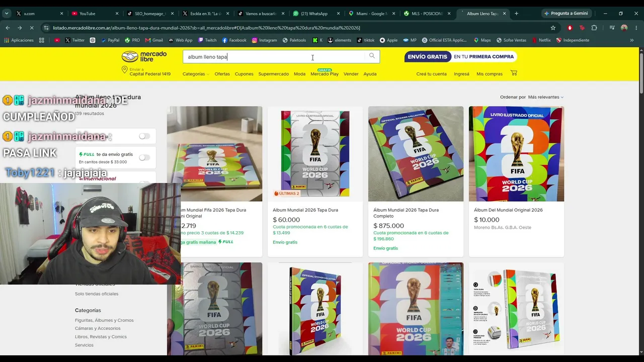Open Álbum Del Mundial Original 2026 title

[x=508, y=210]
